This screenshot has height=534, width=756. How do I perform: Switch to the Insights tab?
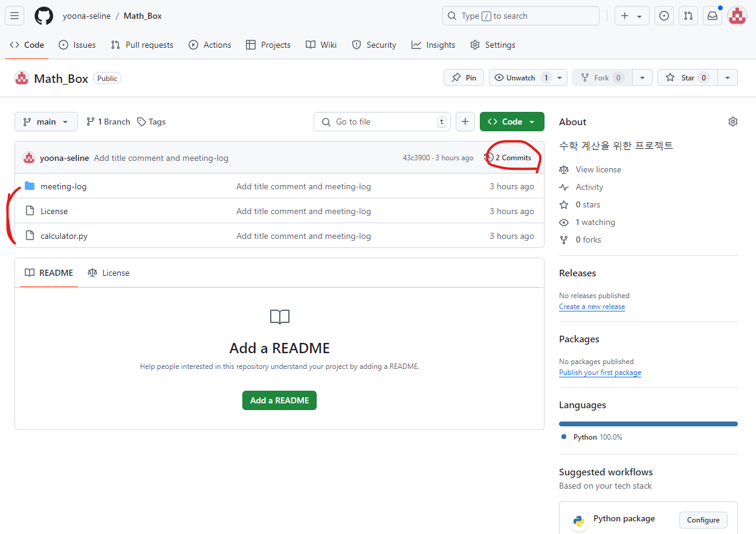433,45
